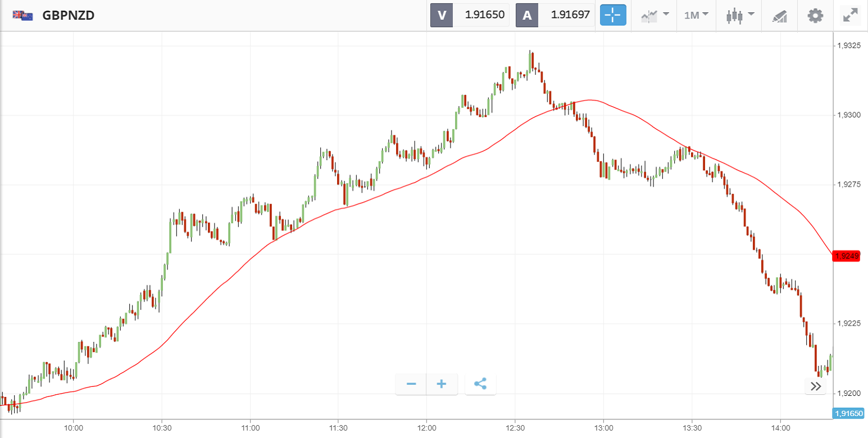
Task: Click the GBPNZD instrument name
Action: click(x=68, y=15)
